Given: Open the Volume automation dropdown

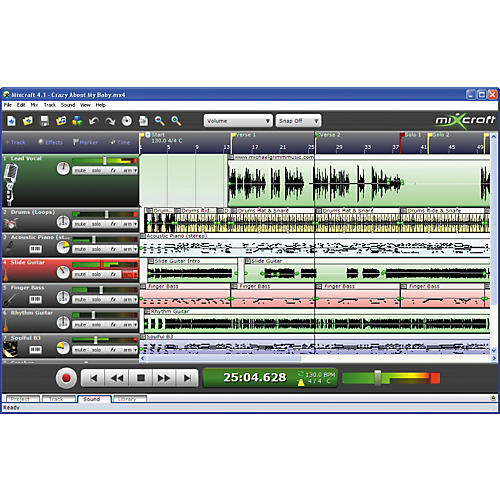Looking at the screenshot, I should (238, 121).
